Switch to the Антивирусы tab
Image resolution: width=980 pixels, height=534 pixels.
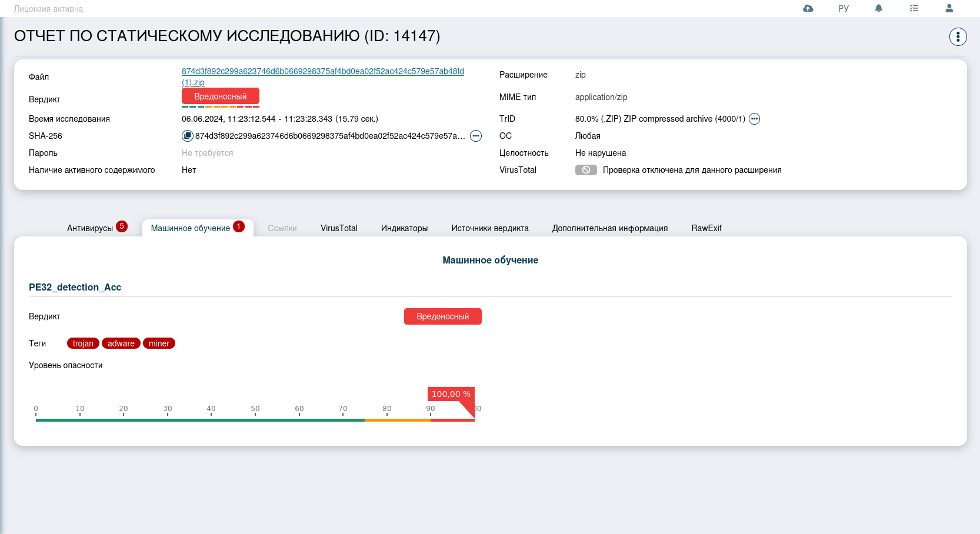[x=90, y=228]
